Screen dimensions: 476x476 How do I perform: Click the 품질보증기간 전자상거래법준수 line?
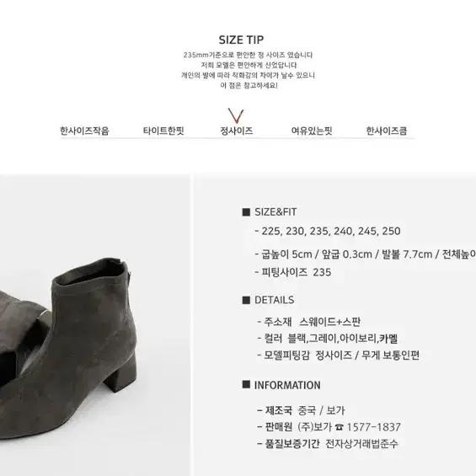coord(327,444)
